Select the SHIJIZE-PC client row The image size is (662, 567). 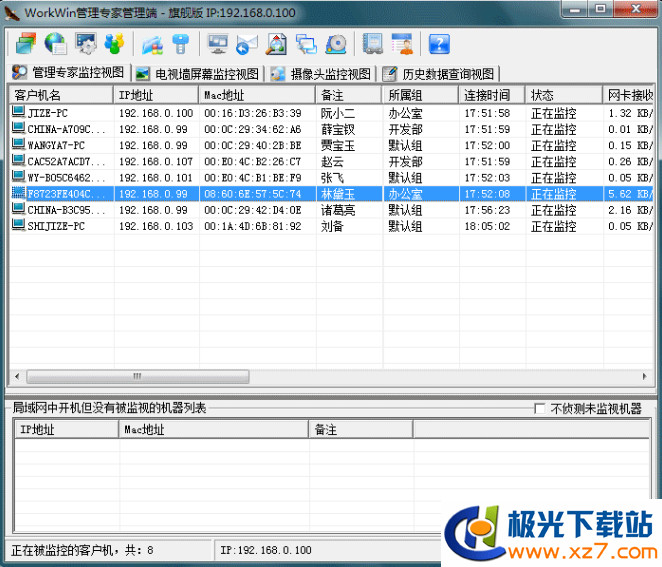tap(331, 226)
